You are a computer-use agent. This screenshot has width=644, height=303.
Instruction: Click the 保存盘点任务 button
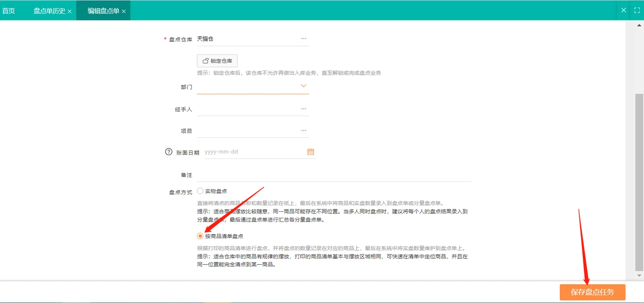coord(592,292)
